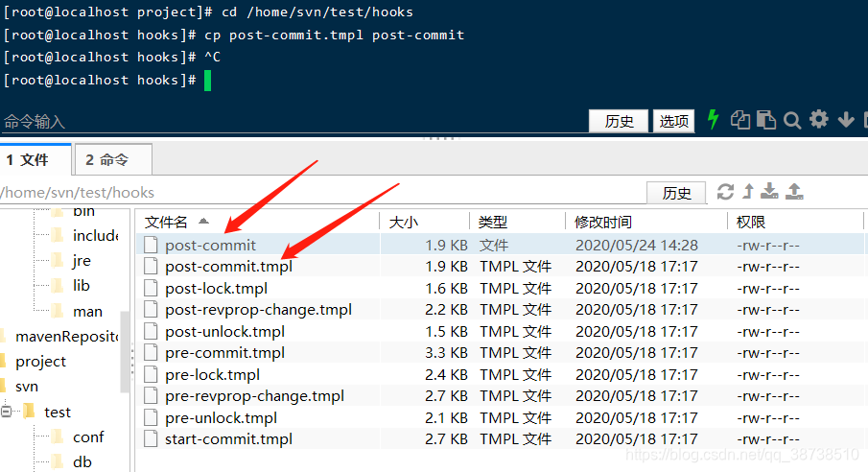Collapse the test folder tree node
The image size is (868, 472).
tap(6, 412)
